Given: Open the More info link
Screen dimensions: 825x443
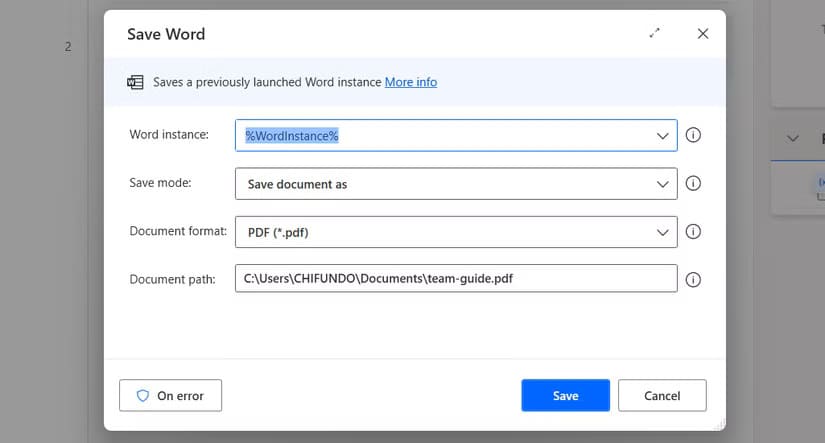Looking at the screenshot, I should pos(411,82).
